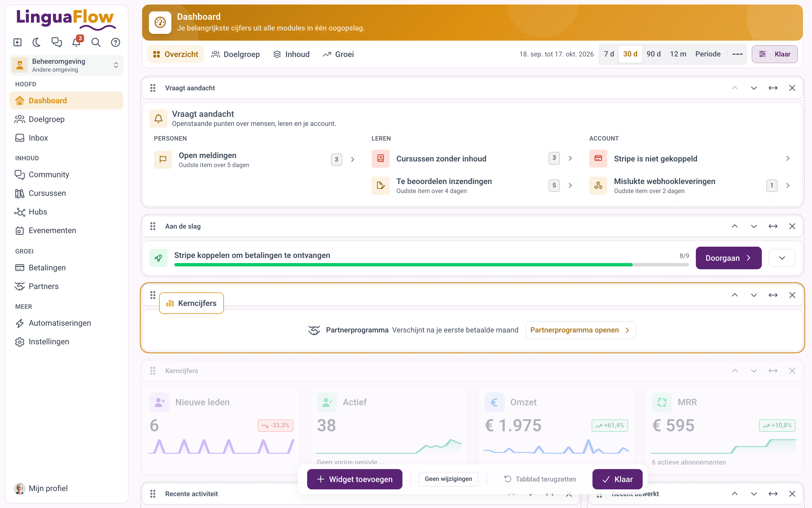Viewport: 812px width, 508px height.
Task: Select the 7 d period
Action: (609, 54)
